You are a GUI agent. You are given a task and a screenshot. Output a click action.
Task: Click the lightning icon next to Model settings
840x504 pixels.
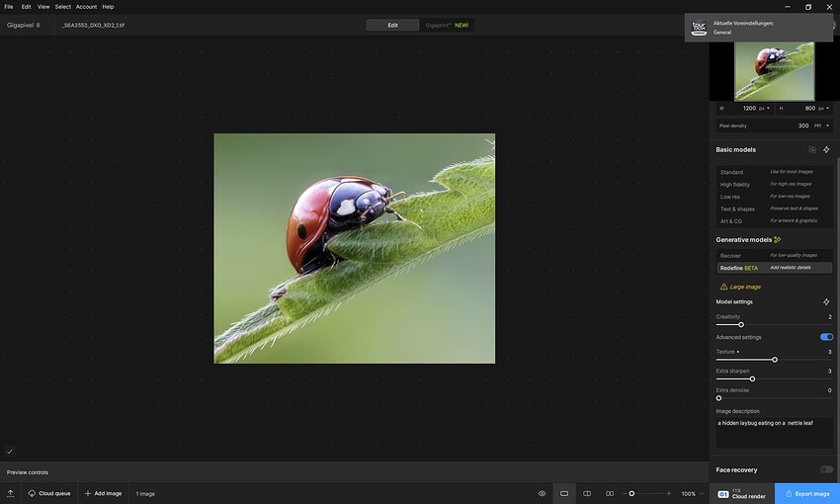click(x=826, y=301)
